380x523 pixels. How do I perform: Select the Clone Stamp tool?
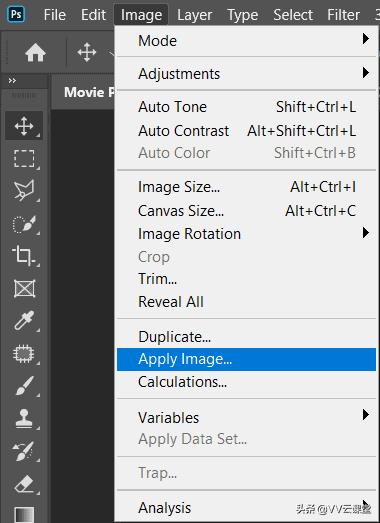tap(24, 418)
